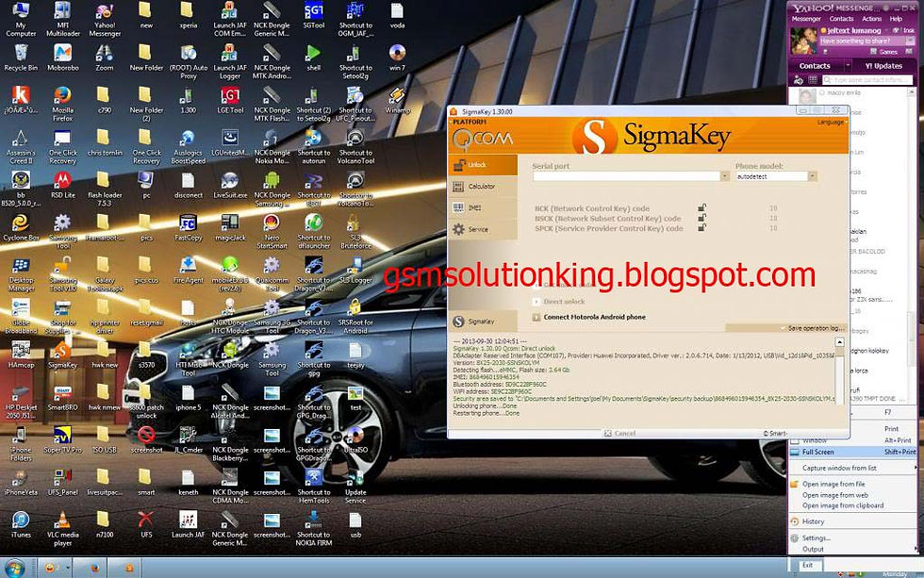Viewport: 924px width, 578px height.
Task: Select Open image from clipboard
Action: (852, 505)
